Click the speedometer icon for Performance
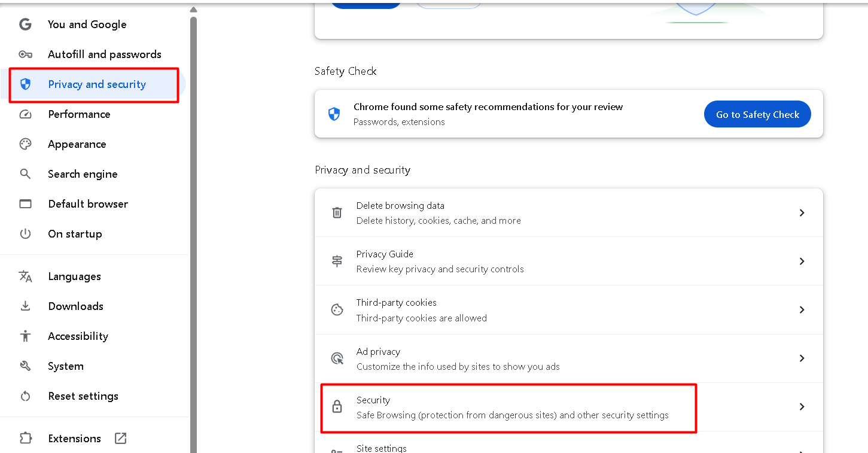 click(x=25, y=114)
